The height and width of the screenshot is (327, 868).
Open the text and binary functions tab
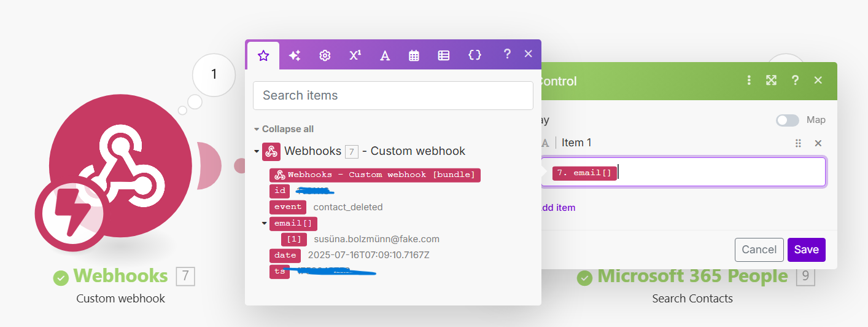pyautogui.click(x=385, y=55)
